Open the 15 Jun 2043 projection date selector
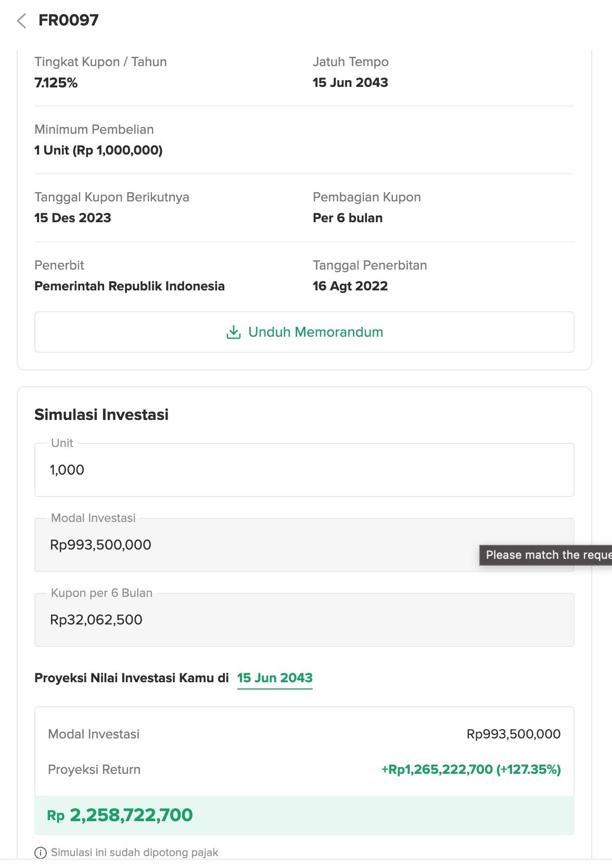Image resolution: width=612 pixels, height=868 pixels. click(x=275, y=678)
